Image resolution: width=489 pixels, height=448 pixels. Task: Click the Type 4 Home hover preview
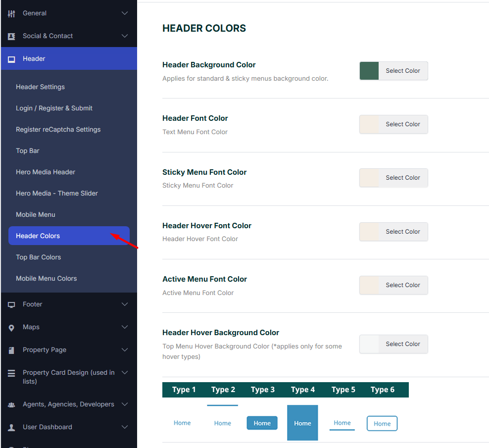tap(302, 423)
